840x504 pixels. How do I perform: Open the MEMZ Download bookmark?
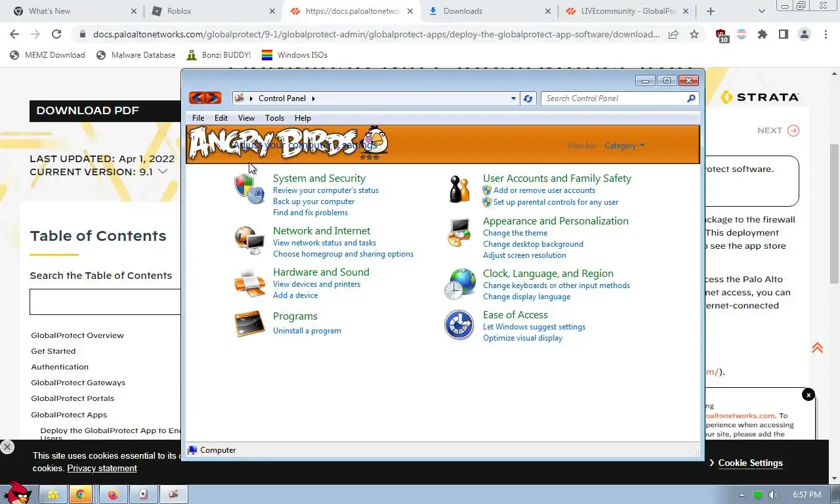tap(47, 55)
